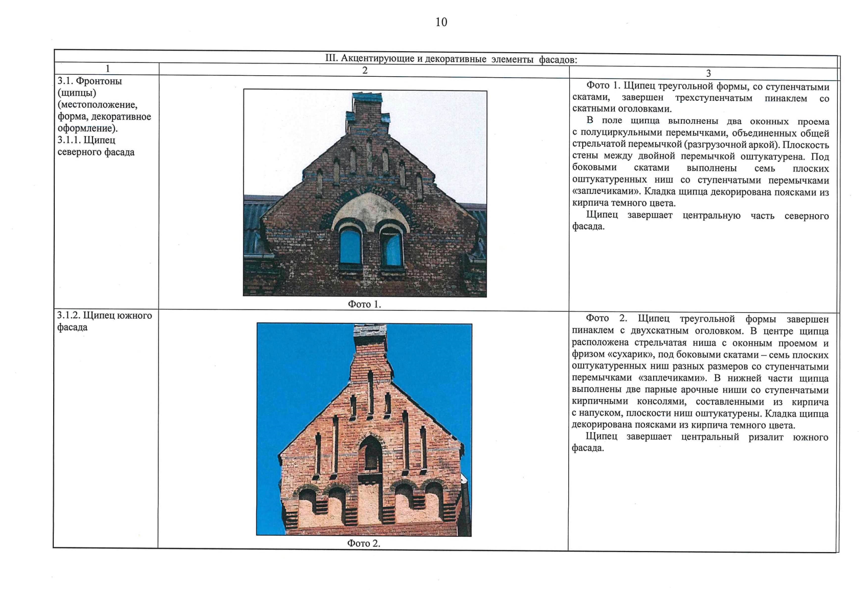Click heading "III. Акцентирующие и декоративные элементы фасадов"
The width and height of the screenshot is (868, 614).
(x=451, y=59)
